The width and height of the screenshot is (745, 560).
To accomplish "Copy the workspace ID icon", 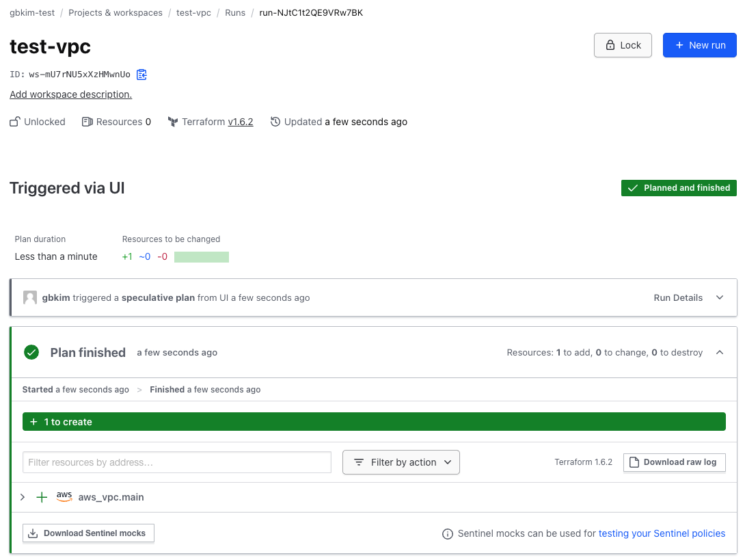I will (141, 75).
